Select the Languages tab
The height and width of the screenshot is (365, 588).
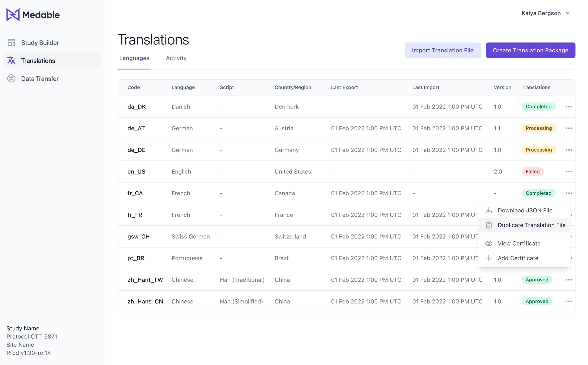click(x=134, y=58)
